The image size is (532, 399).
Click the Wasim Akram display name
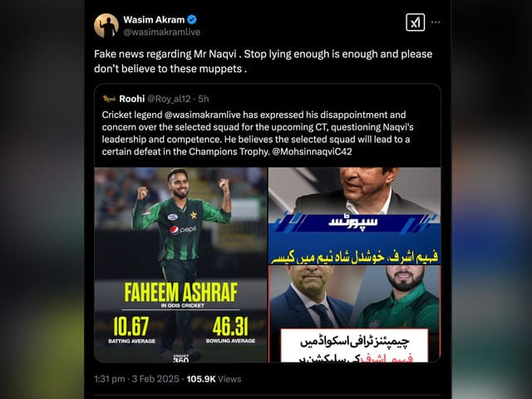(154, 20)
